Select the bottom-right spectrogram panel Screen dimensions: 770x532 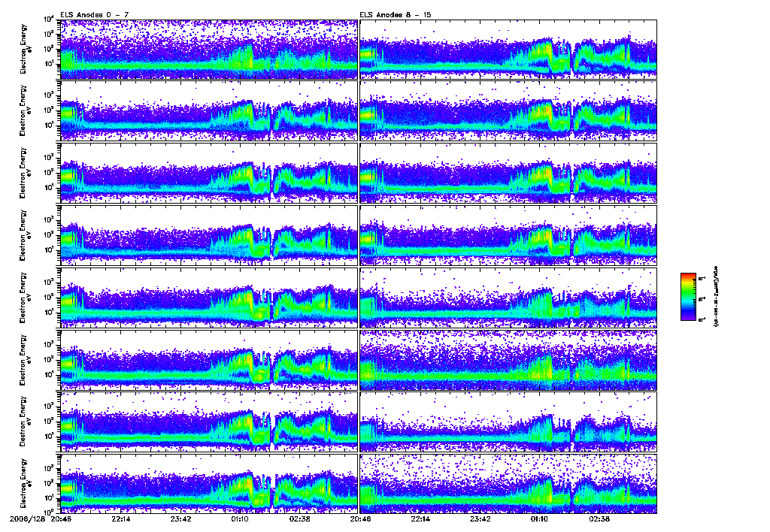(x=508, y=484)
